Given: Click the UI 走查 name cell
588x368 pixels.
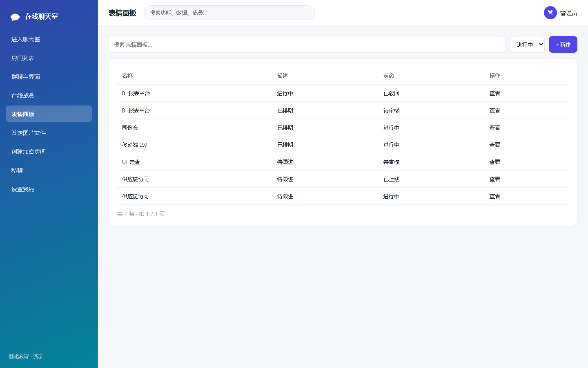Looking at the screenshot, I should [x=131, y=162].
